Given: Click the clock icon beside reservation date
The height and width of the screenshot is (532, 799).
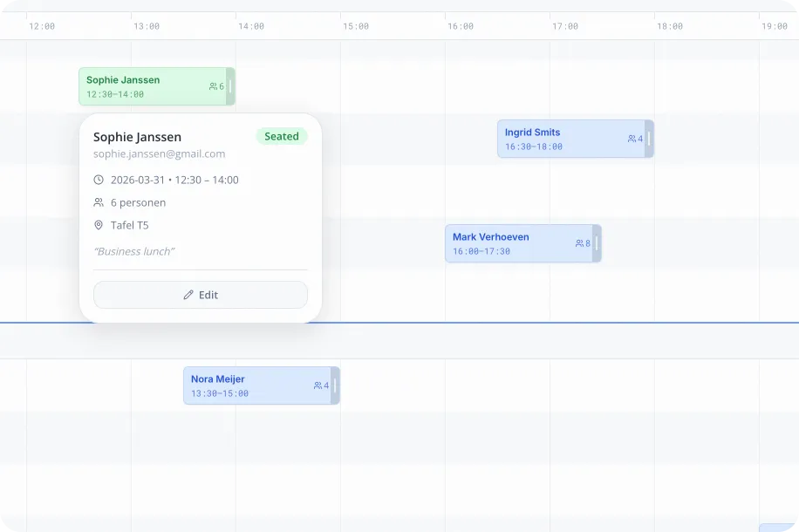Looking at the screenshot, I should (x=99, y=180).
